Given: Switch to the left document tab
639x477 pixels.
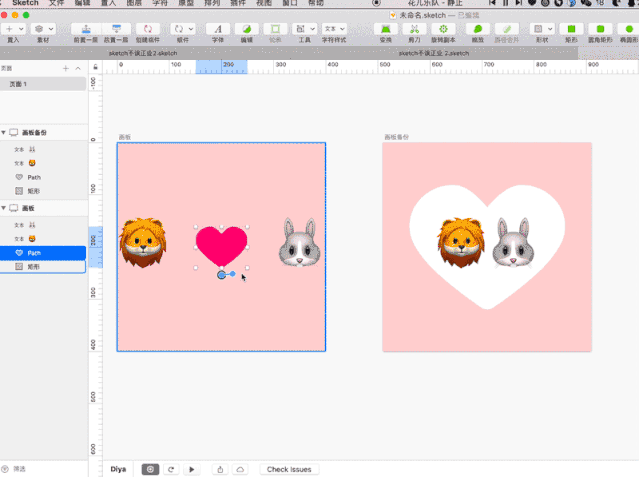Looking at the screenshot, I should (x=143, y=53).
